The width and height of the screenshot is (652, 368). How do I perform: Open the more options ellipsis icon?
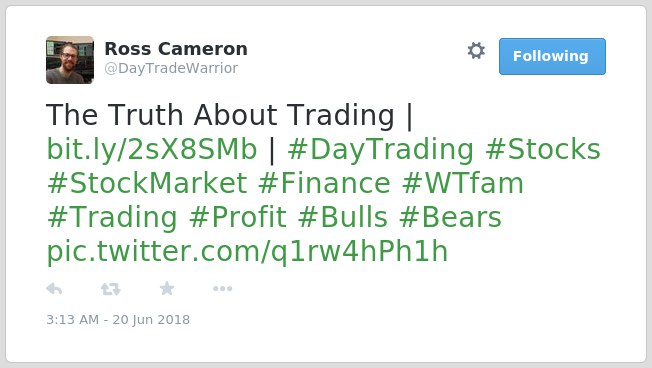(x=222, y=289)
